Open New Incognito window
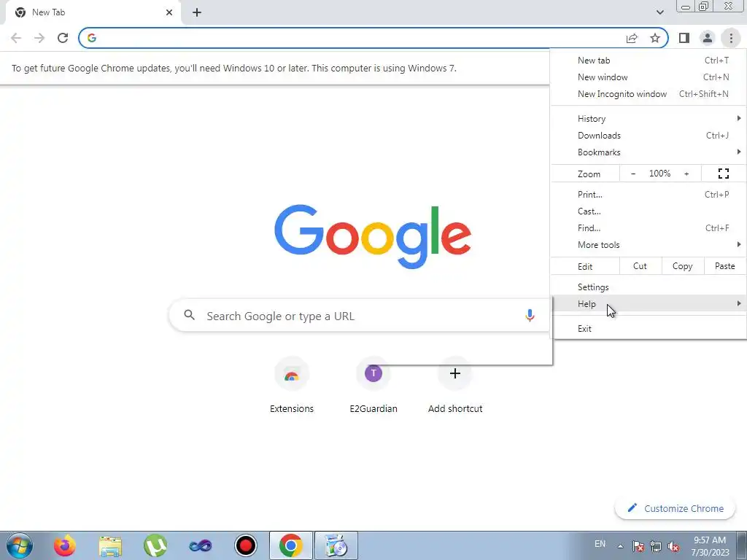Screen dimensions: 747x560 (649, 94)
